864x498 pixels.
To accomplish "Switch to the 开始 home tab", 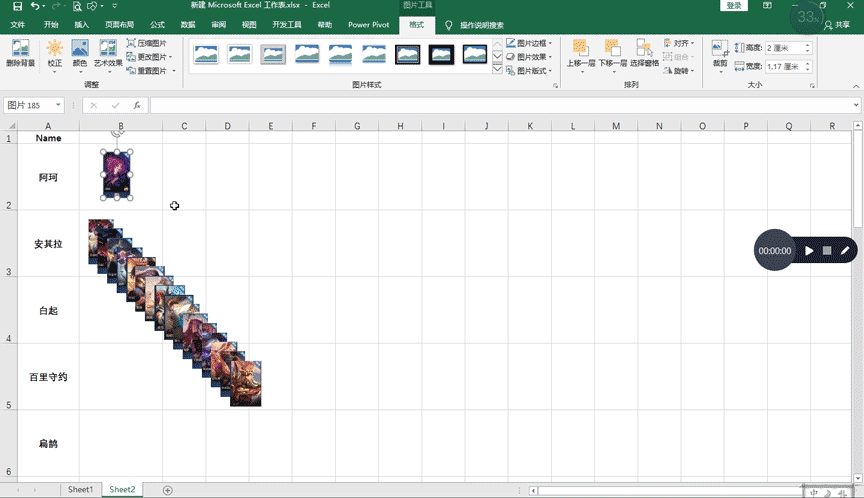I will point(51,25).
